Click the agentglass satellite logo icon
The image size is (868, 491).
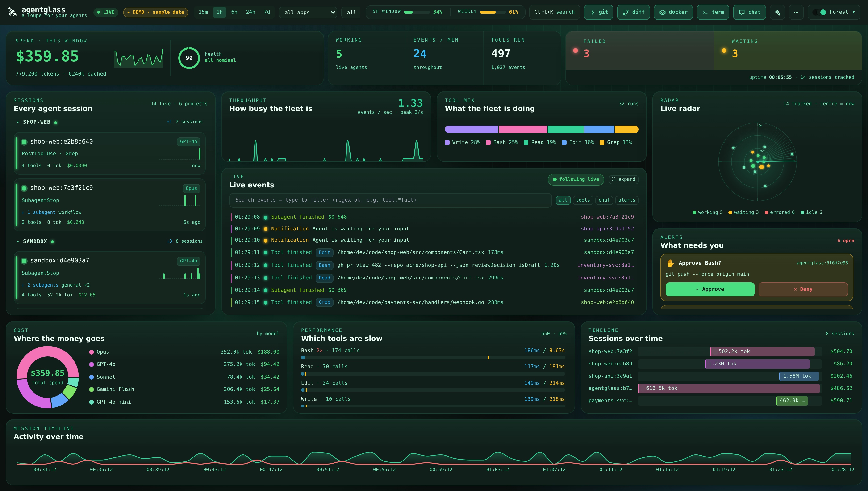coord(12,12)
